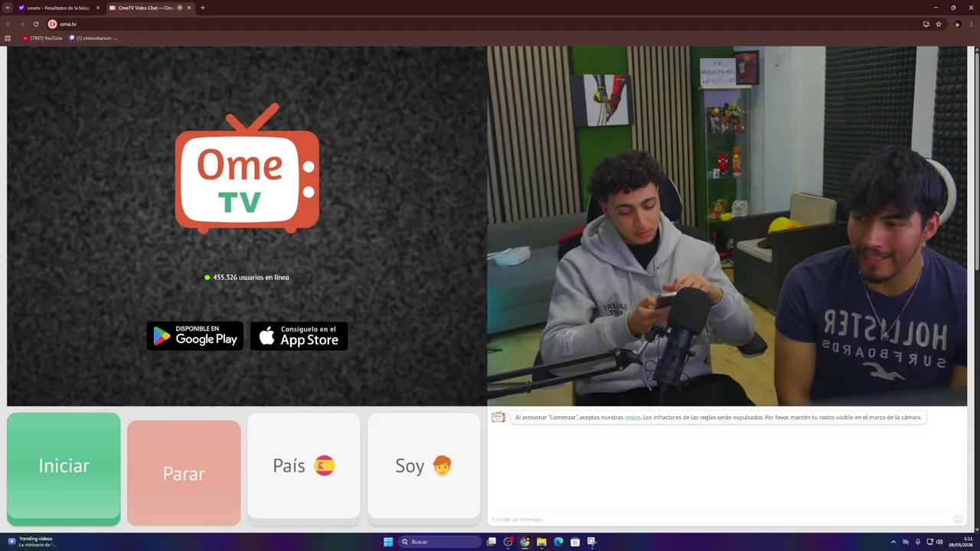Click the OmeTV logo
Viewport: 980px width, 551px height.
tap(247, 168)
